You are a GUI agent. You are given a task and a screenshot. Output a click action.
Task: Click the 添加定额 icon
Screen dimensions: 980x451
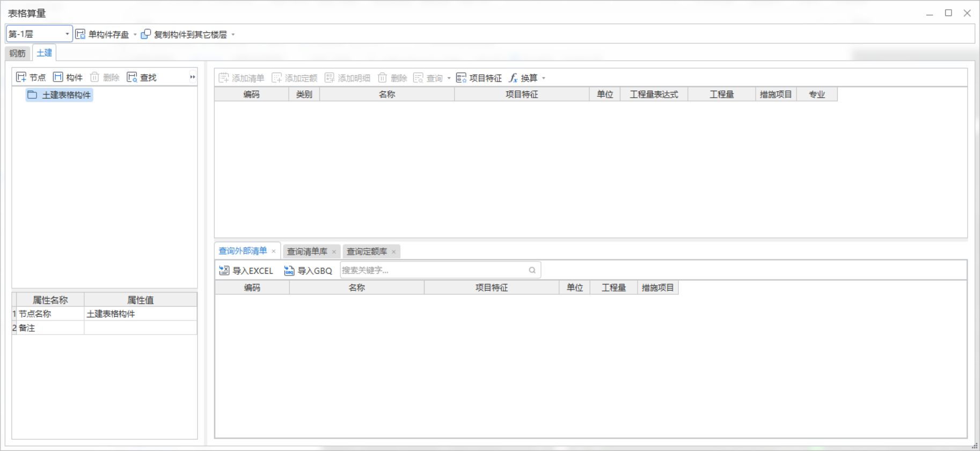point(277,78)
